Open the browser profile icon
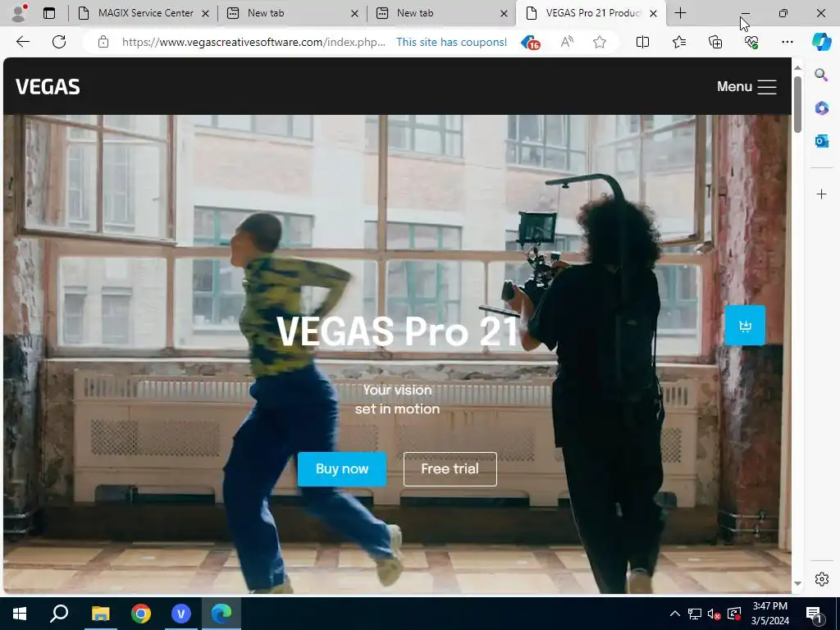This screenshot has height=630, width=840. coord(20,13)
